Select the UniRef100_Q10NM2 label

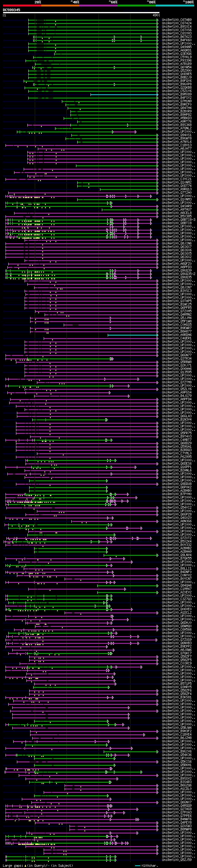pos(177,183)
